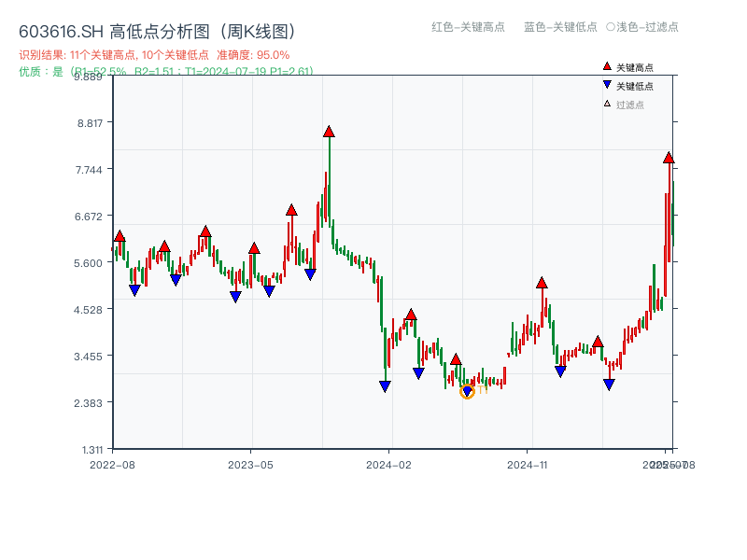The height and width of the screenshot is (560, 747).
Task: Click the 2024-11 x-axis date label
Action: coord(527,465)
